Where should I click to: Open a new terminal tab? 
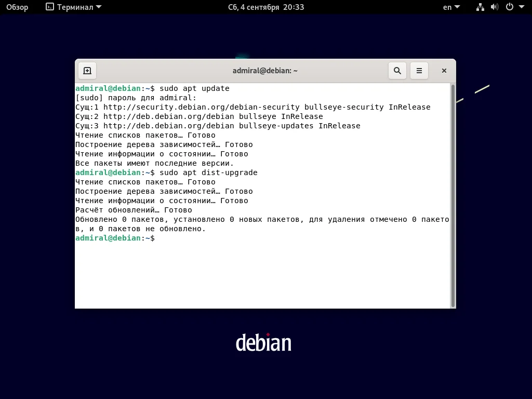click(x=87, y=70)
